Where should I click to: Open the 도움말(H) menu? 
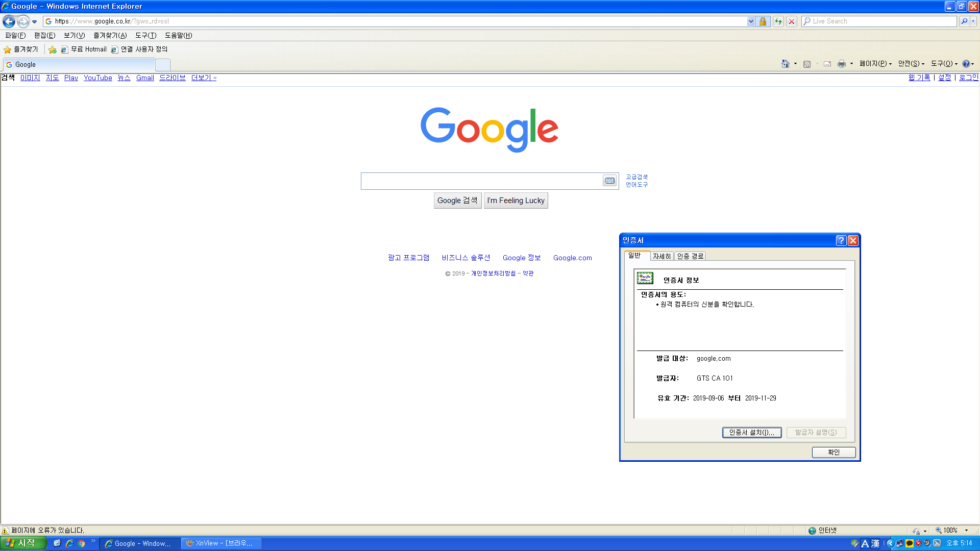(179, 35)
